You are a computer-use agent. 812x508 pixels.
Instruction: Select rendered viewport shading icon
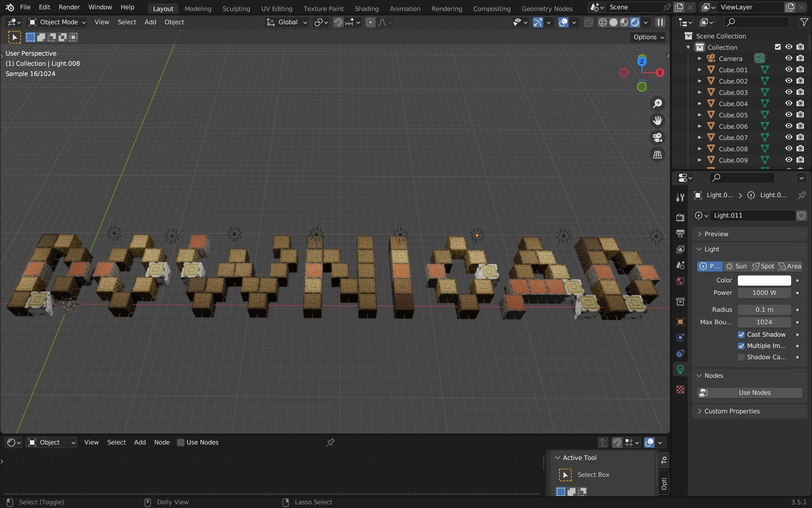[x=635, y=23]
